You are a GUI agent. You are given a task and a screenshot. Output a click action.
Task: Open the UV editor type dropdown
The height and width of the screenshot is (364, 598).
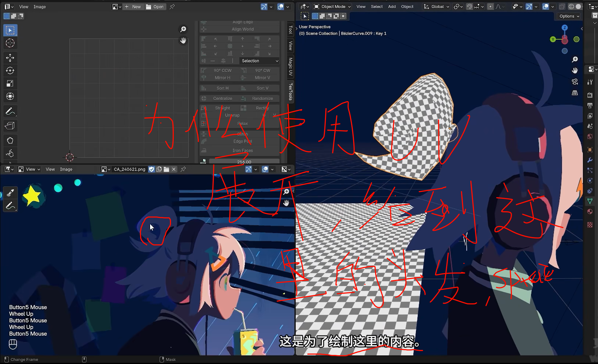pos(9,7)
